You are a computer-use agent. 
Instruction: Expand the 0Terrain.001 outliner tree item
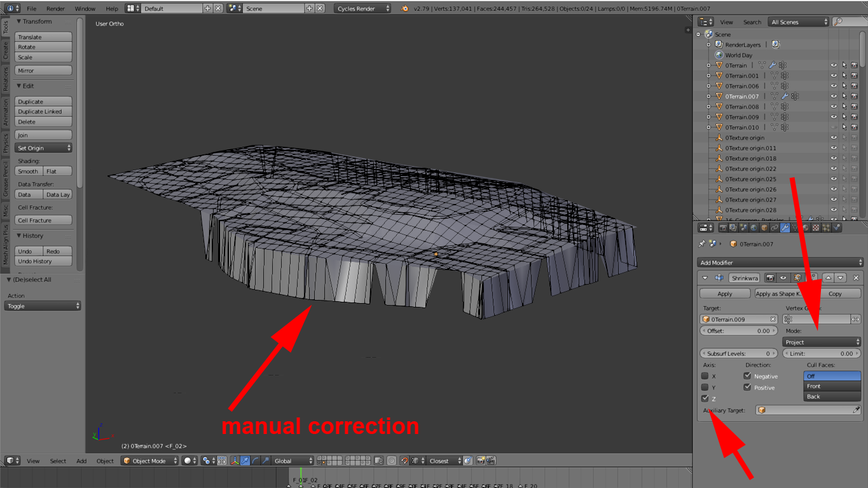pyautogui.click(x=708, y=76)
